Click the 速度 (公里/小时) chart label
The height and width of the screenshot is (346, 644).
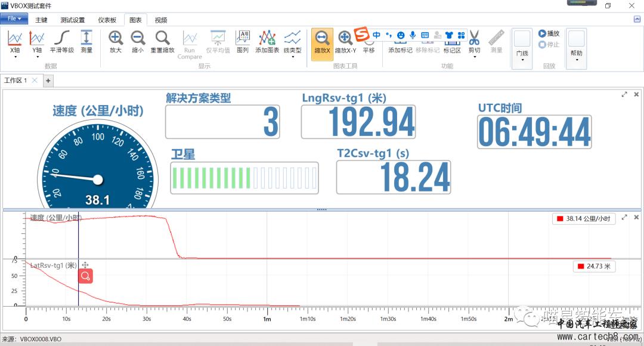click(56, 218)
